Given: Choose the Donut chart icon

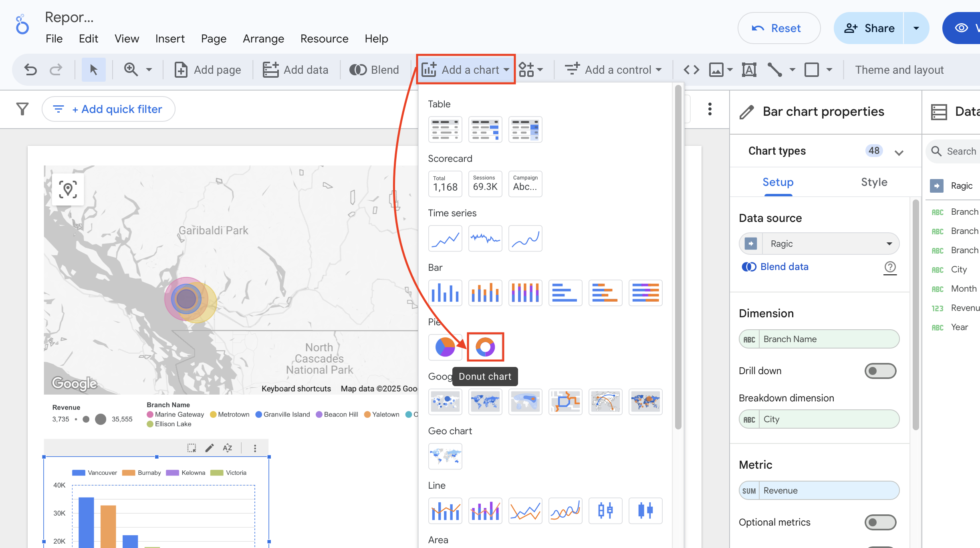Looking at the screenshot, I should coord(485,347).
